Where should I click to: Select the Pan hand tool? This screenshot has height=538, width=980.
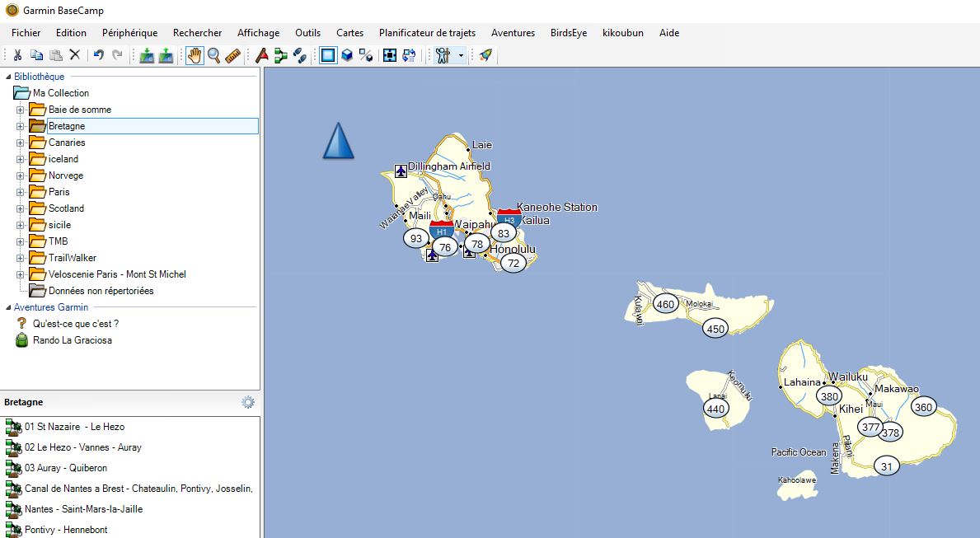195,55
